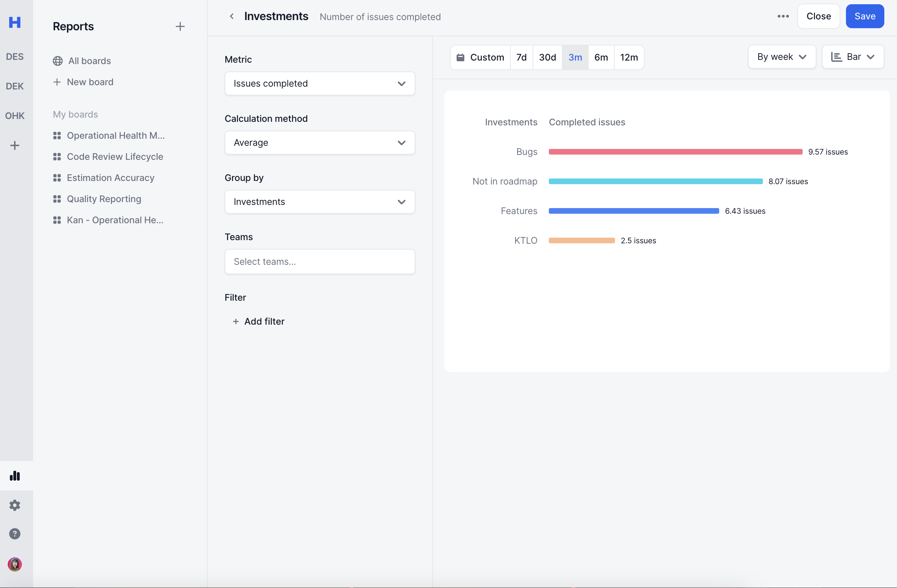Click the blue H home logo
Image resolution: width=897 pixels, height=588 pixels.
click(15, 22)
